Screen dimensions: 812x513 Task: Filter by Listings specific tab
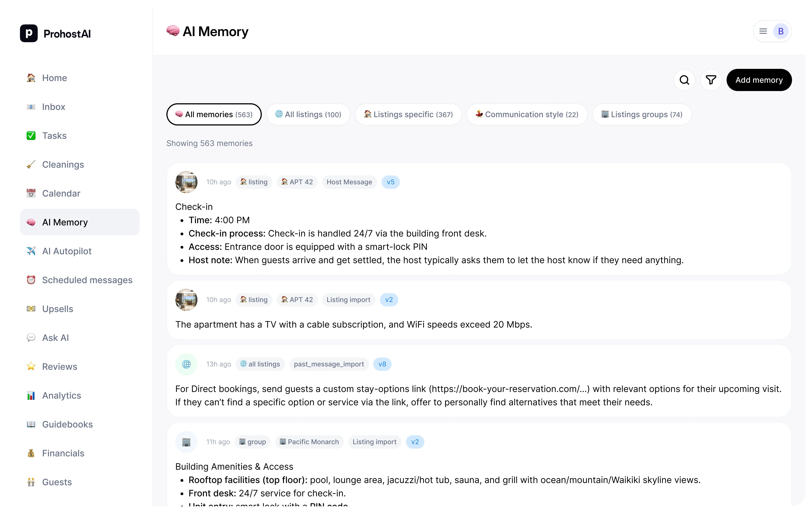click(408, 114)
